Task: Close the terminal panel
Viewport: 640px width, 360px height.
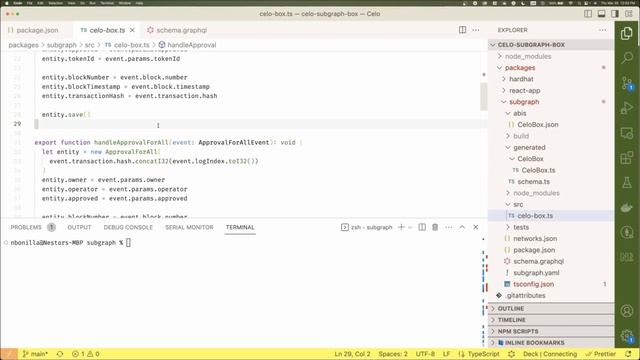Action: click(476, 227)
